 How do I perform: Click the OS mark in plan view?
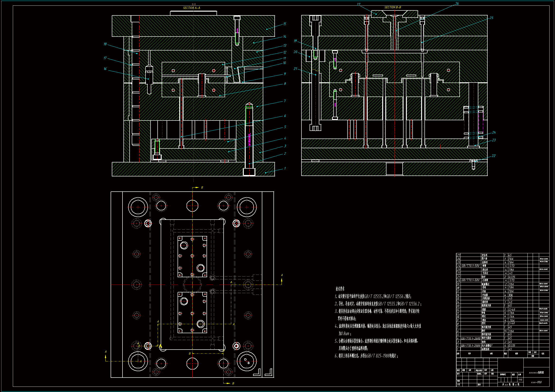click(x=247, y=361)
